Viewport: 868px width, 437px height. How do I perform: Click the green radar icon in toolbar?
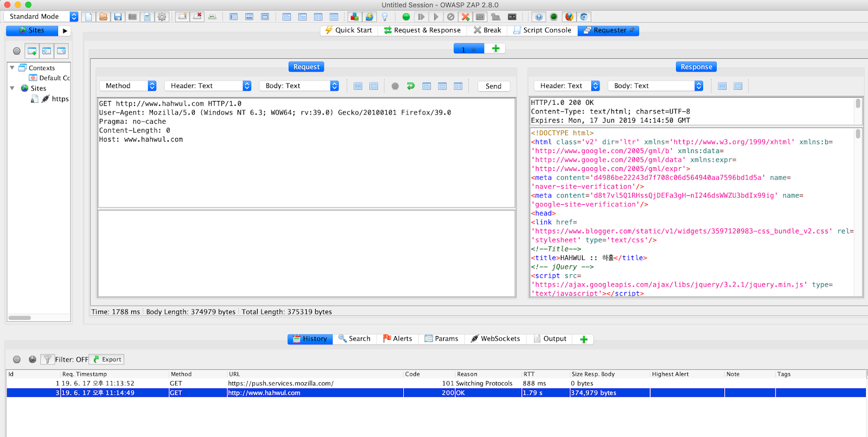pos(553,17)
